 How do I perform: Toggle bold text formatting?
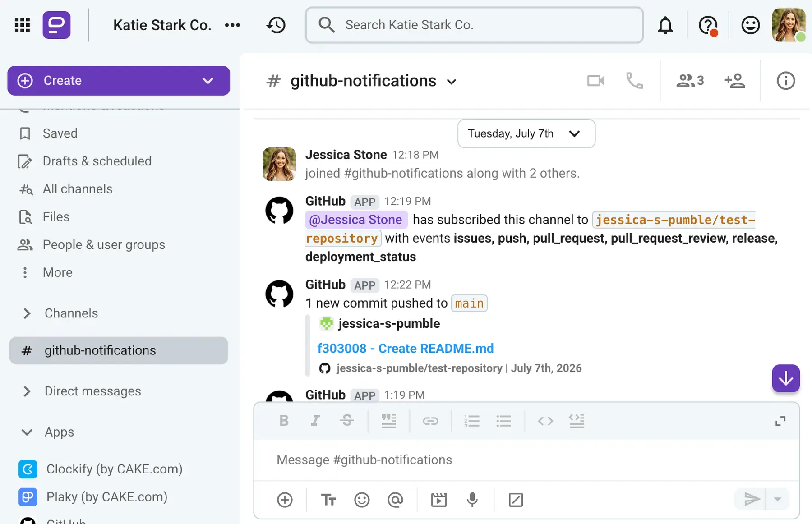pyautogui.click(x=284, y=421)
